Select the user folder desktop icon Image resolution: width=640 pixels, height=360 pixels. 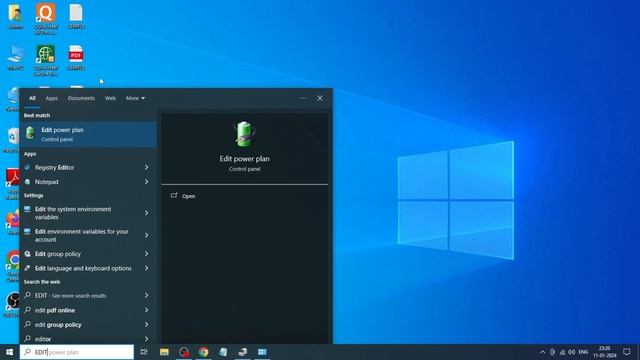click(x=15, y=16)
